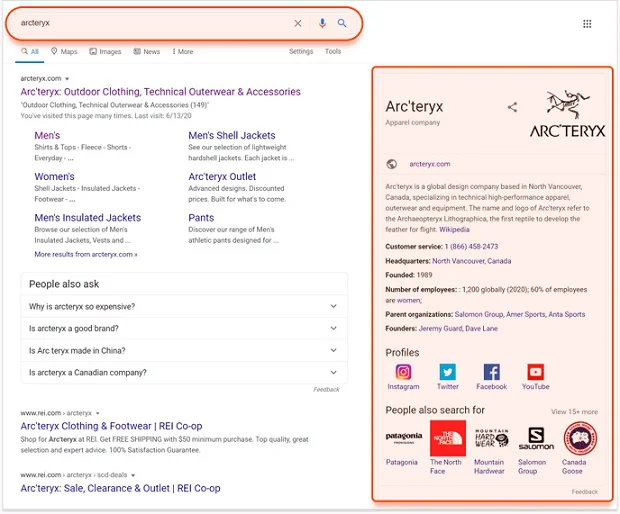Select the Canada Goose logo thumbnail
The height and width of the screenshot is (514, 620).
[x=580, y=438]
